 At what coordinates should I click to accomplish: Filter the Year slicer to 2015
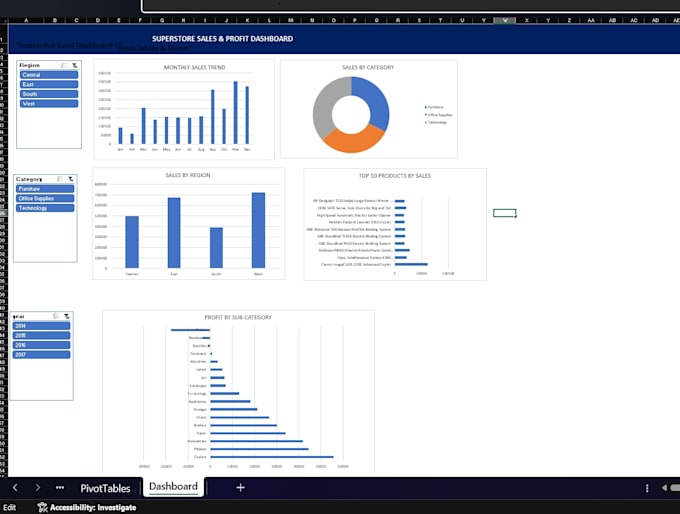click(x=42, y=335)
